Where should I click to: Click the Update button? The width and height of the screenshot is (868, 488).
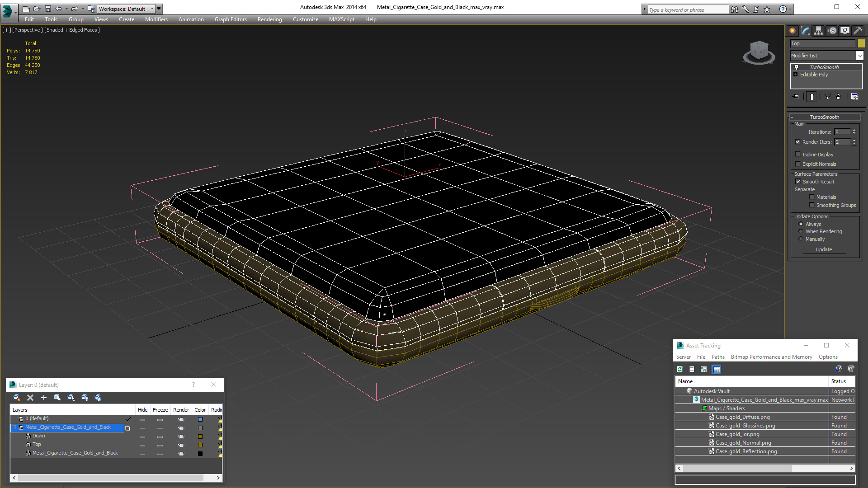pos(824,249)
